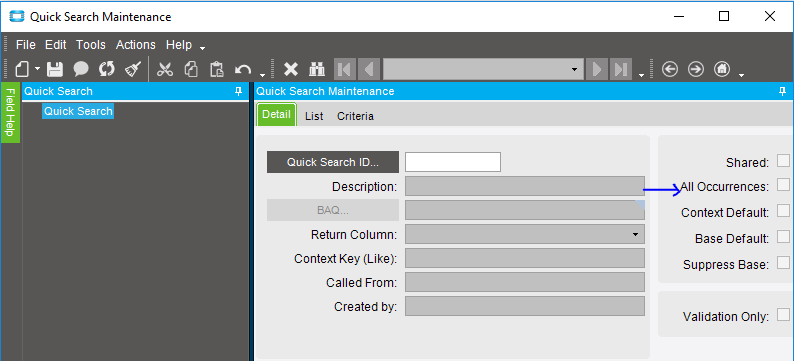
Task: Open overflow arrow after Undo icon
Action: tap(262, 74)
